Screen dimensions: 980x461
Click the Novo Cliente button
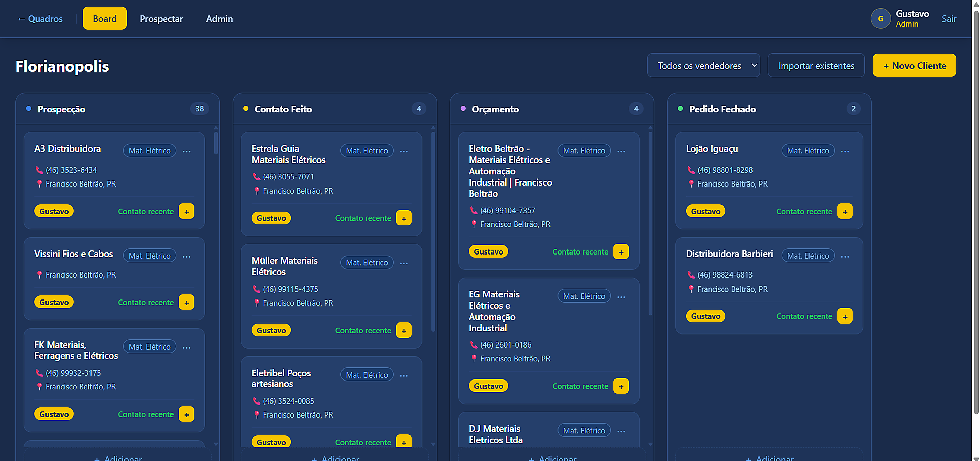click(914, 65)
